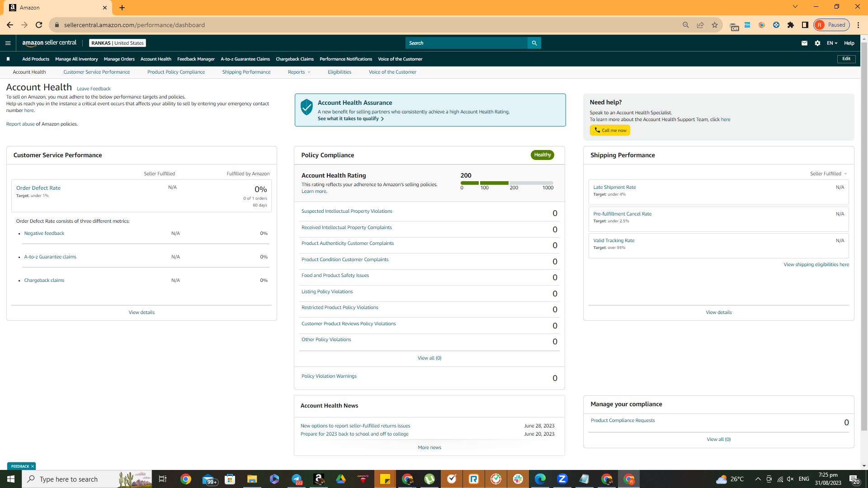868x488 pixels.
Task: Close the Amazon browser tab
Action: click(x=105, y=8)
